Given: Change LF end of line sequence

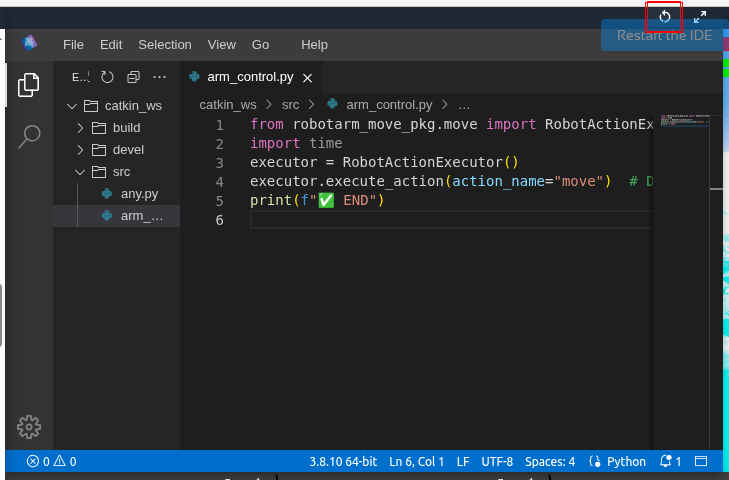Looking at the screenshot, I should 463,461.
